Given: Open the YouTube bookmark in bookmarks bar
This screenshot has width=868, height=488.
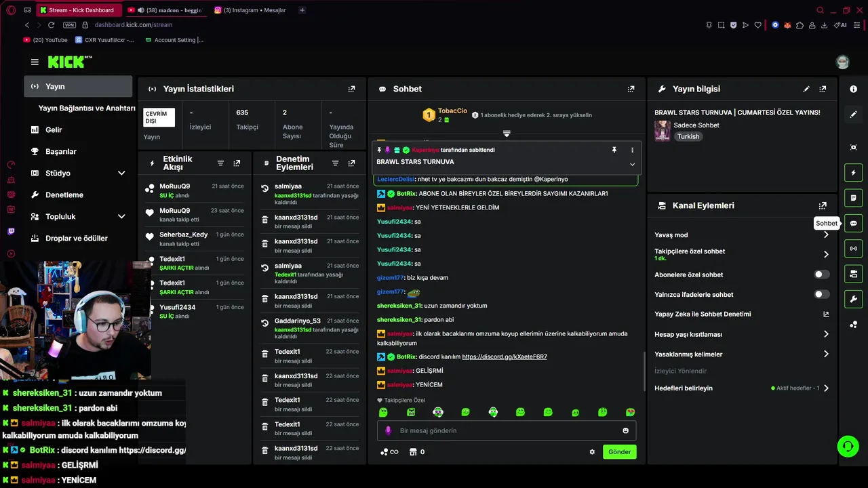Looking at the screenshot, I should (45, 40).
